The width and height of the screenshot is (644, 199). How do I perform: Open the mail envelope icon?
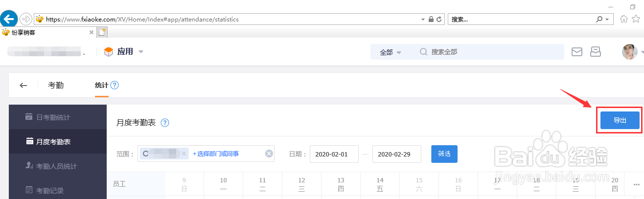point(577,51)
